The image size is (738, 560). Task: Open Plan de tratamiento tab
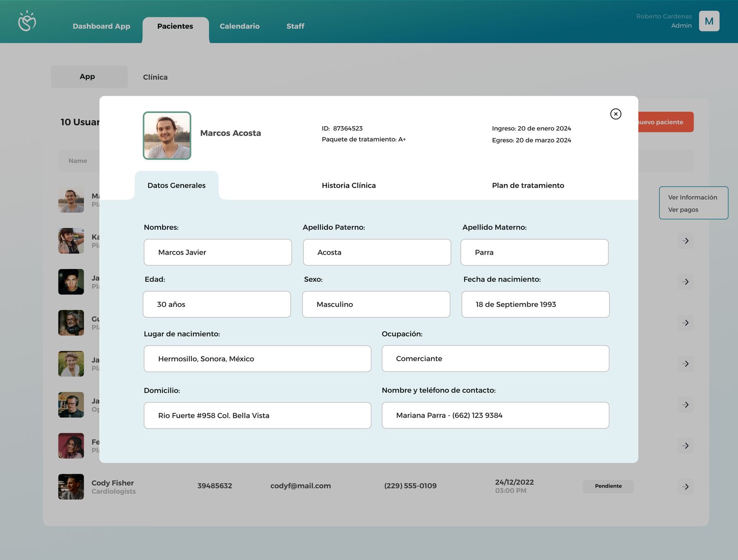(x=528, y=185)
